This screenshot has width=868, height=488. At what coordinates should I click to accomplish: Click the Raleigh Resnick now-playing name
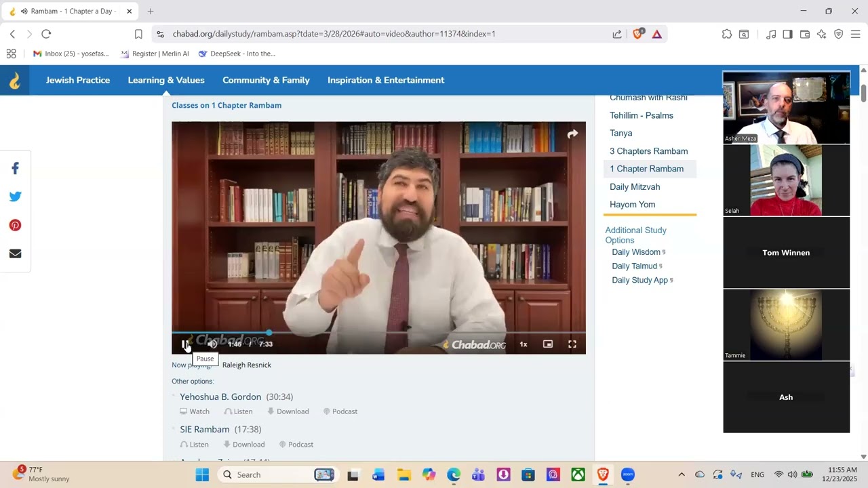pos(247,365)
